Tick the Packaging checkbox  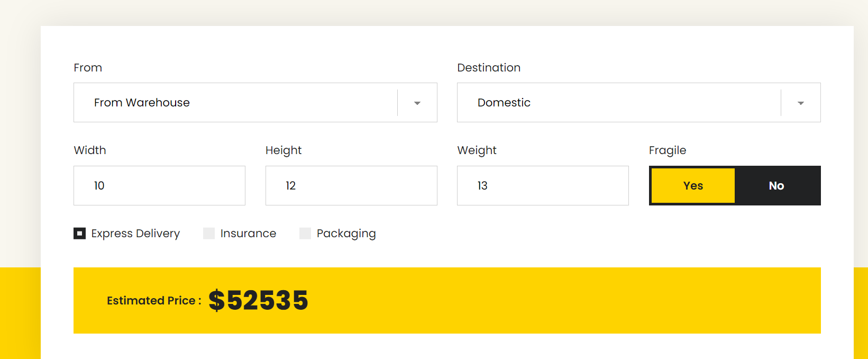[305, 234]
